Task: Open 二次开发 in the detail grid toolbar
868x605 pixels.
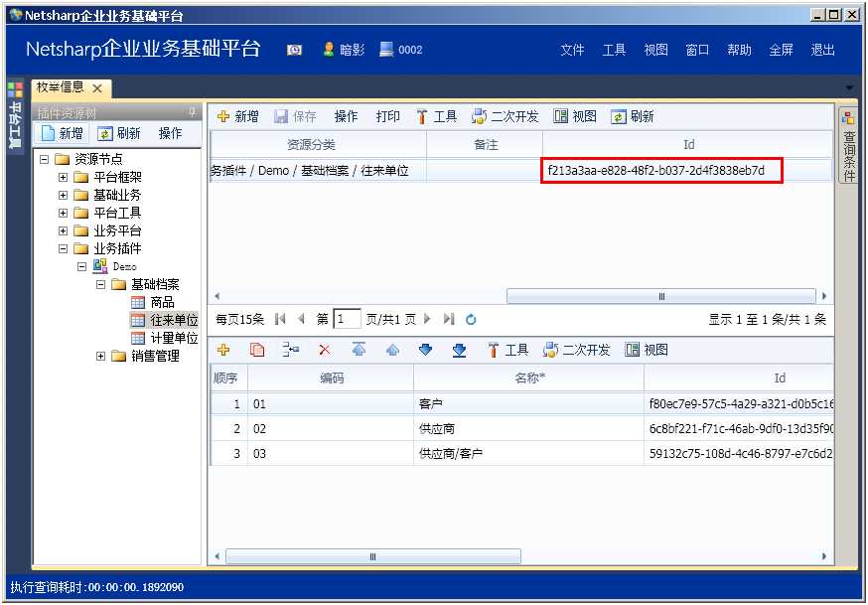Action: (576, 350)
